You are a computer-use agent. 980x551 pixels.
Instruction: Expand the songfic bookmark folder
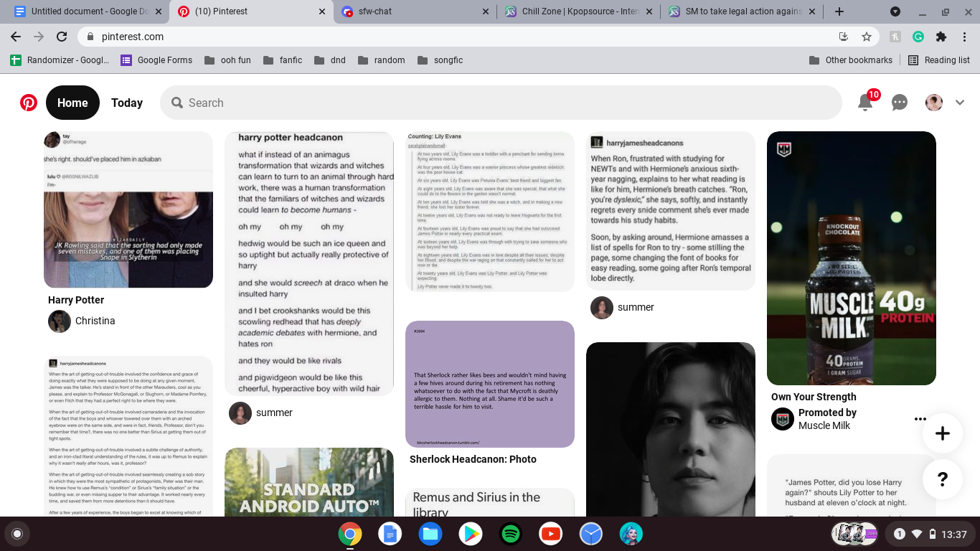pyautogui.click(x=440, y=60)
